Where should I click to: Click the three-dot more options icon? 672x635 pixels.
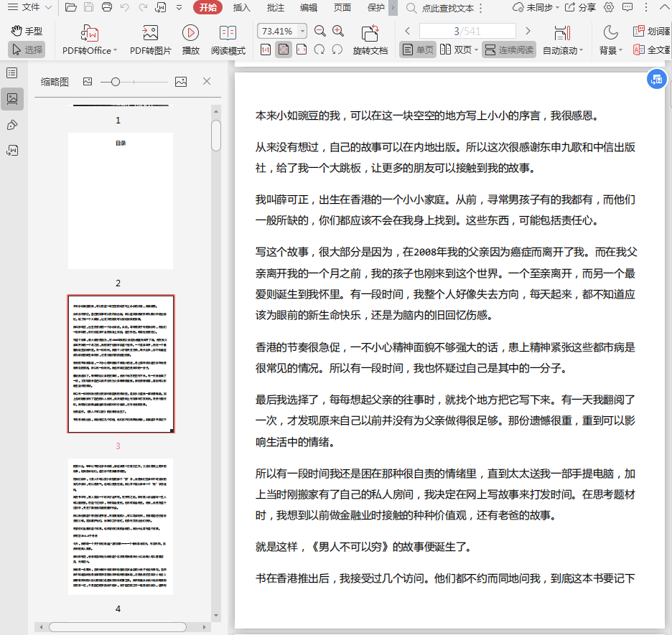click(x=646, y=7)
